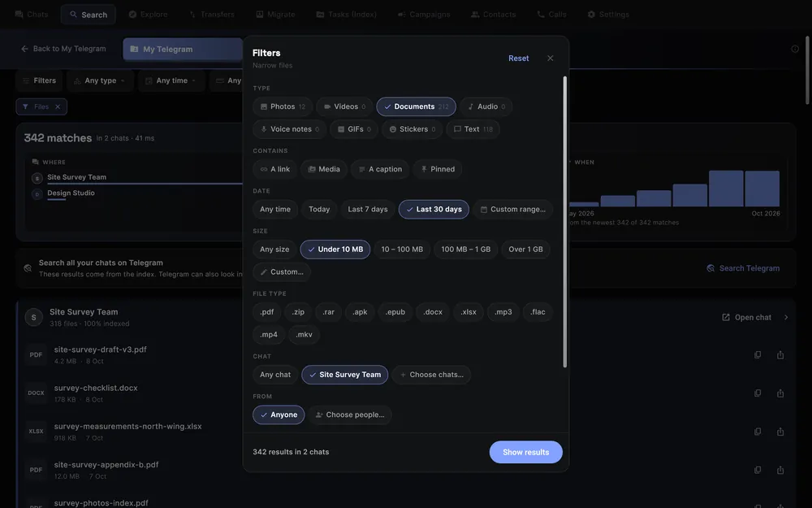
Task: Select the Site Survey Team chat chip
Action: (x=345, y=375)
